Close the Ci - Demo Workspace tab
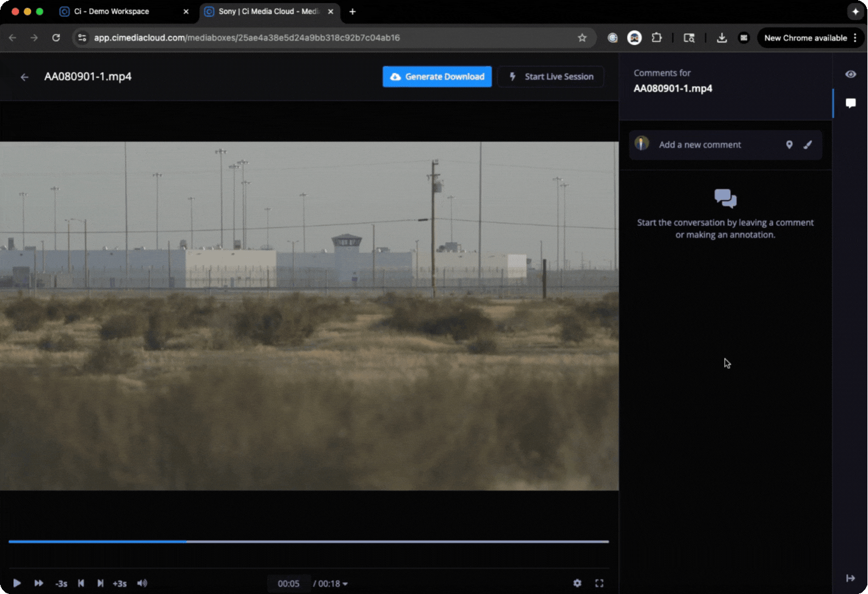This screenshot has width=868, height=594. (186, 12)
